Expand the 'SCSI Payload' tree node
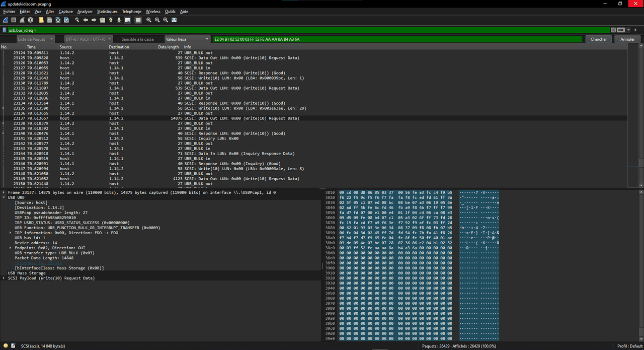The height and width of the screenshot is (350, 644). (x=4, y=278)
